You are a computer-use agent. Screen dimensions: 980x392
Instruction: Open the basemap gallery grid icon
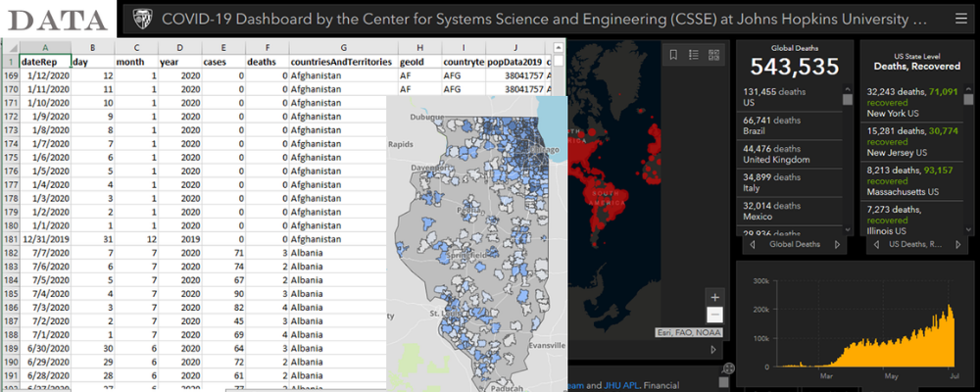[x=713, y=55]
